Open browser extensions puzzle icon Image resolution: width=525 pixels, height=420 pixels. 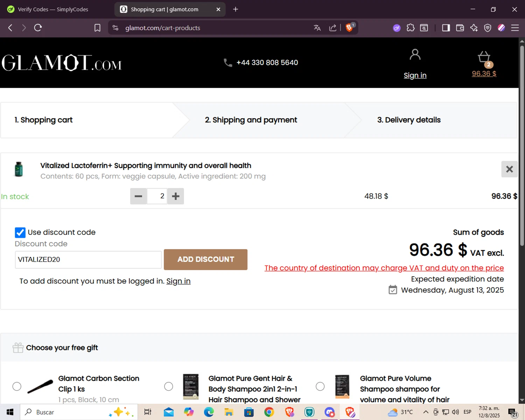tap(411, 28)
